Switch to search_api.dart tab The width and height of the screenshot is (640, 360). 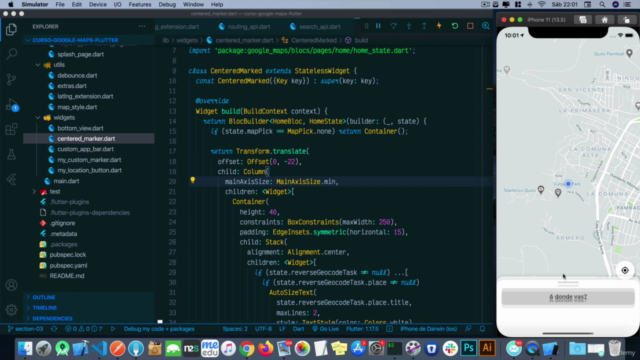315,27
